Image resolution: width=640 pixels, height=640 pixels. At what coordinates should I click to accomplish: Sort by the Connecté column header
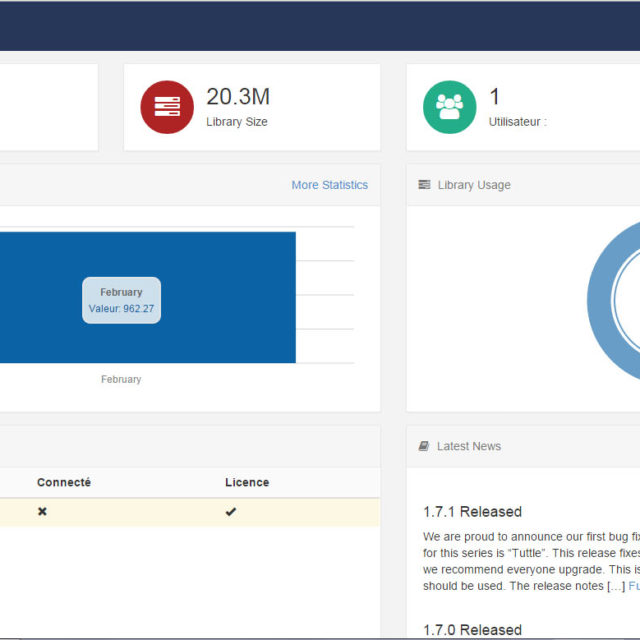coord(64,482)
